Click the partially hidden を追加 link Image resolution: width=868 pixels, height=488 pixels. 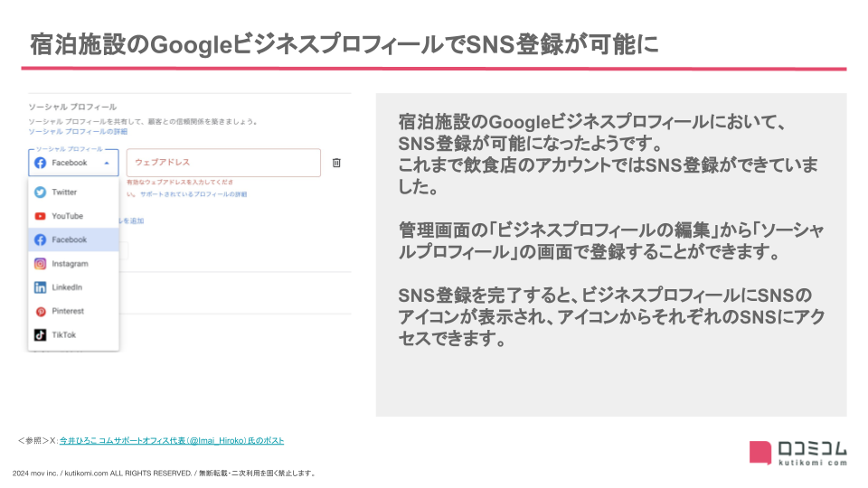pos(133,221)
